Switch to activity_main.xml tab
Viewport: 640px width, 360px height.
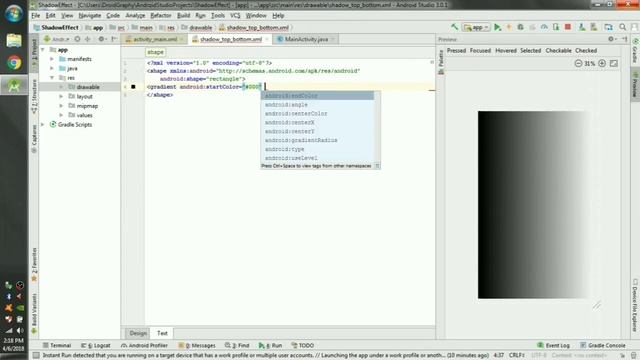155,39
